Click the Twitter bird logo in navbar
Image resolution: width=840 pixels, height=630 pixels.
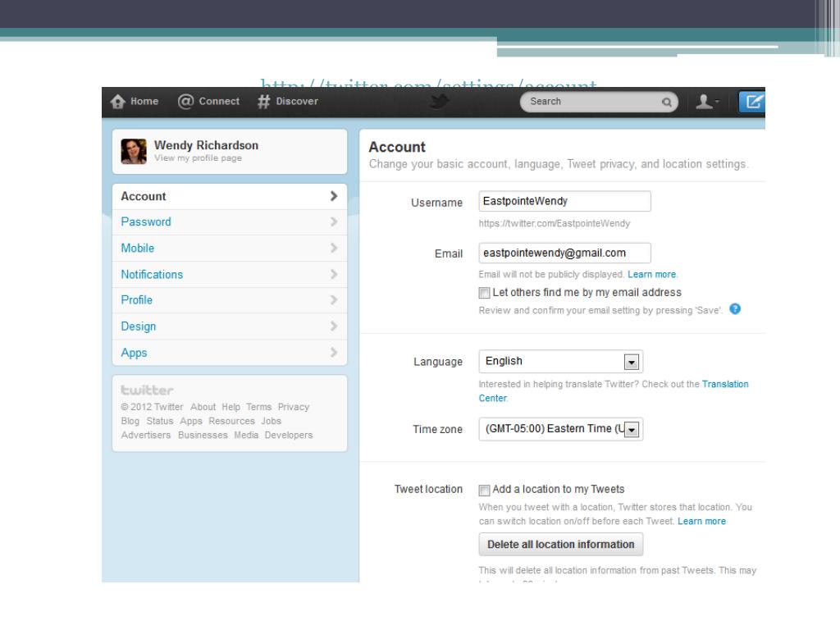coord(440,101)
